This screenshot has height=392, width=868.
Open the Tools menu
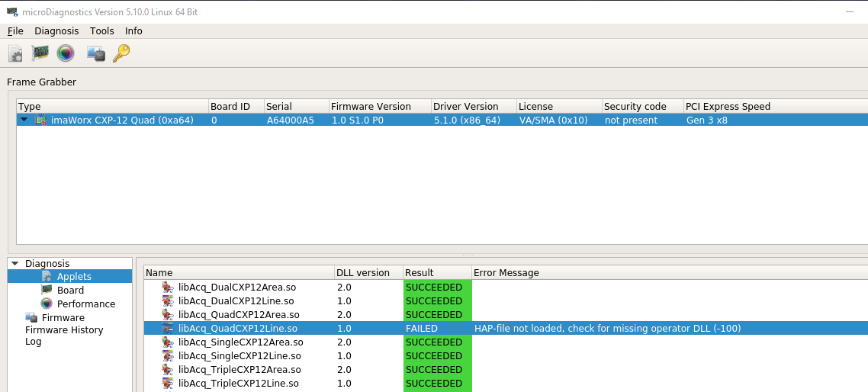(x=102, y=31)
